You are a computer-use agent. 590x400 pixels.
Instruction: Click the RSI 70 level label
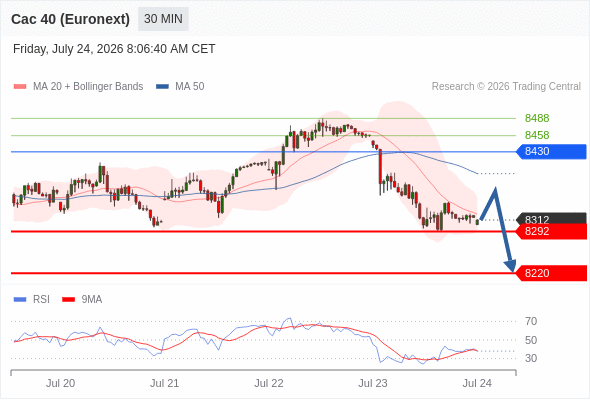tap(531, 321)
